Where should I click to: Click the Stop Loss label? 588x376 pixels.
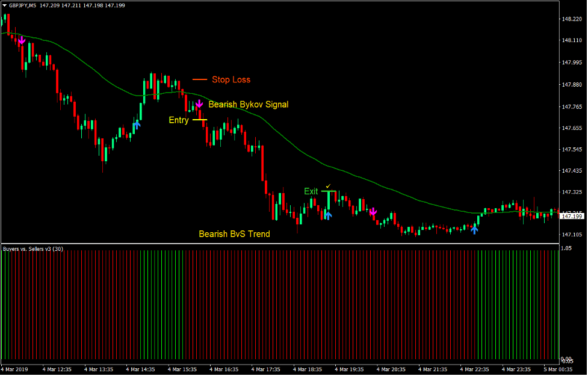pos(231,79)
